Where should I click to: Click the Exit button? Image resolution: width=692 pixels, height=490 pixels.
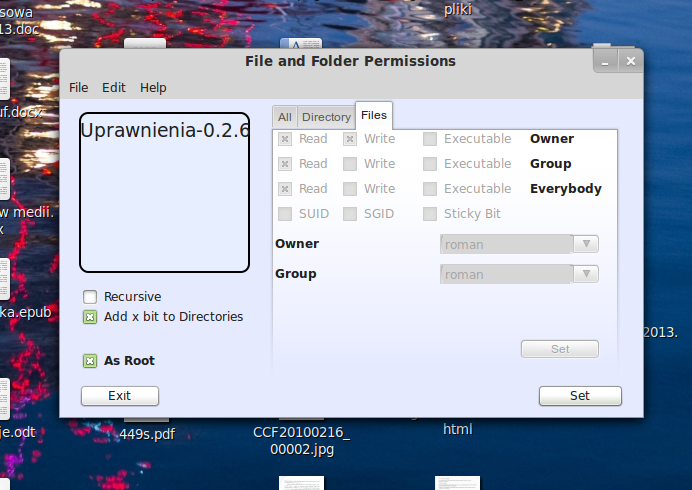click(x=120, y=396)
